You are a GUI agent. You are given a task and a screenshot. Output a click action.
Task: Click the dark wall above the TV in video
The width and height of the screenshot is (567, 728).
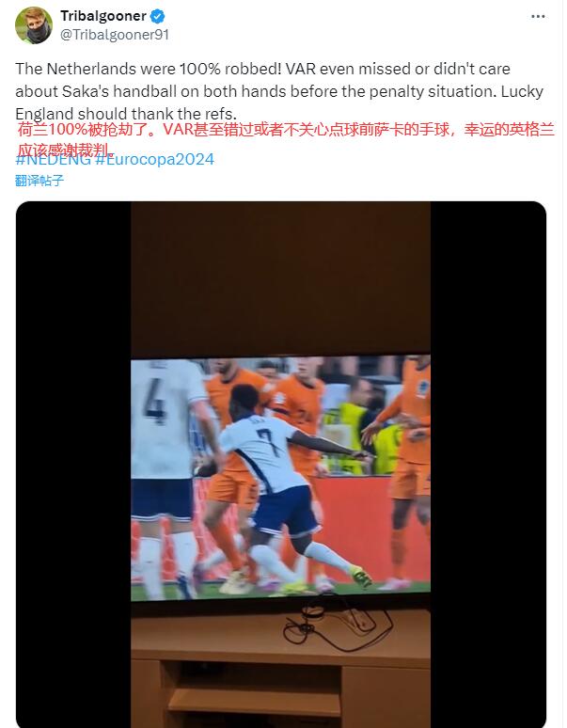click(x=280, y=278)
